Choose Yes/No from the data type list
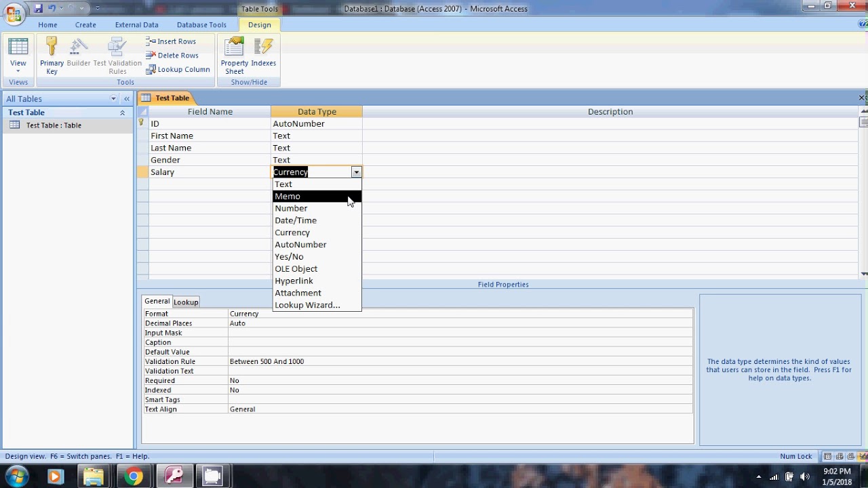Screen dimensions: 868x488 317,257
